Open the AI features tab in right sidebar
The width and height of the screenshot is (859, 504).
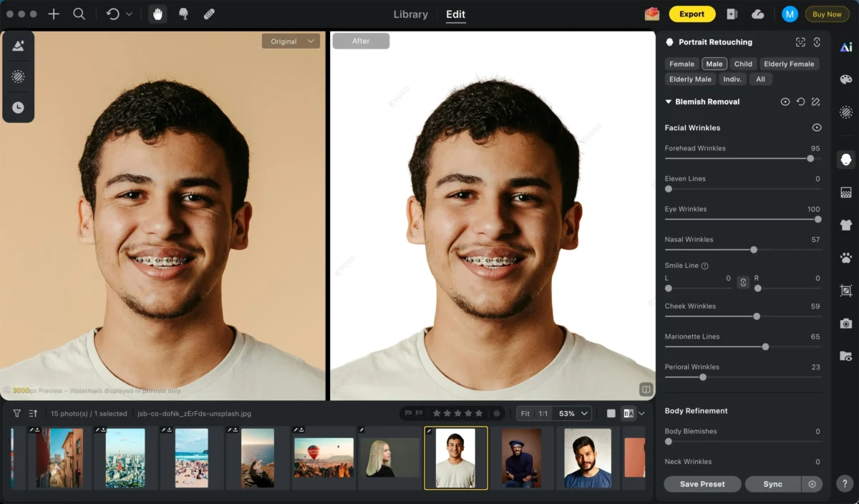846,47
